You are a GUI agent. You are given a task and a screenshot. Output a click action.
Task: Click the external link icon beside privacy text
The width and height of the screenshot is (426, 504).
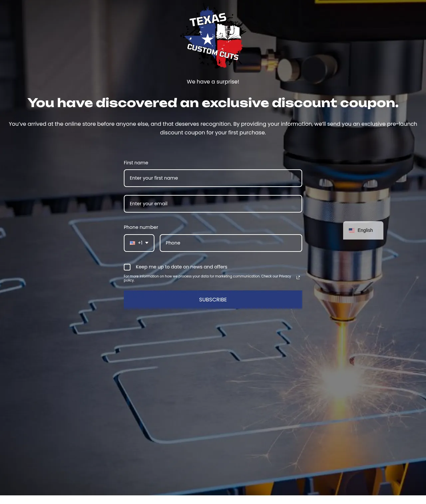click(x=298, y=277)
